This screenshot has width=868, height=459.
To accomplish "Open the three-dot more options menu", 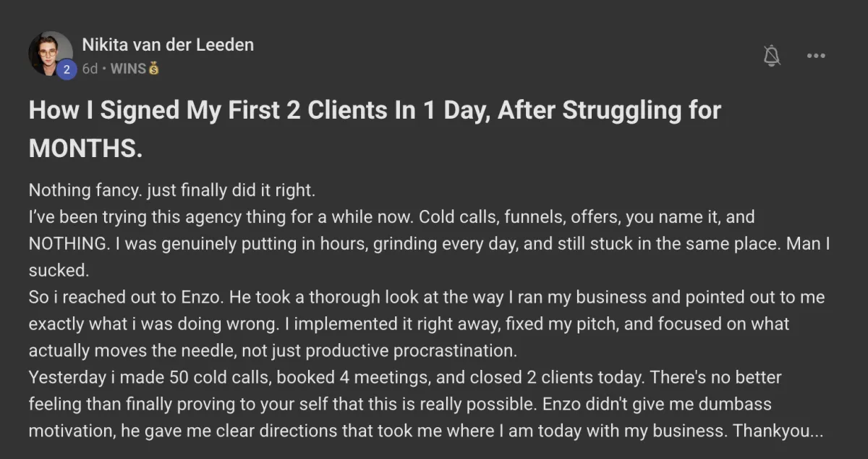I will [816, 56].
